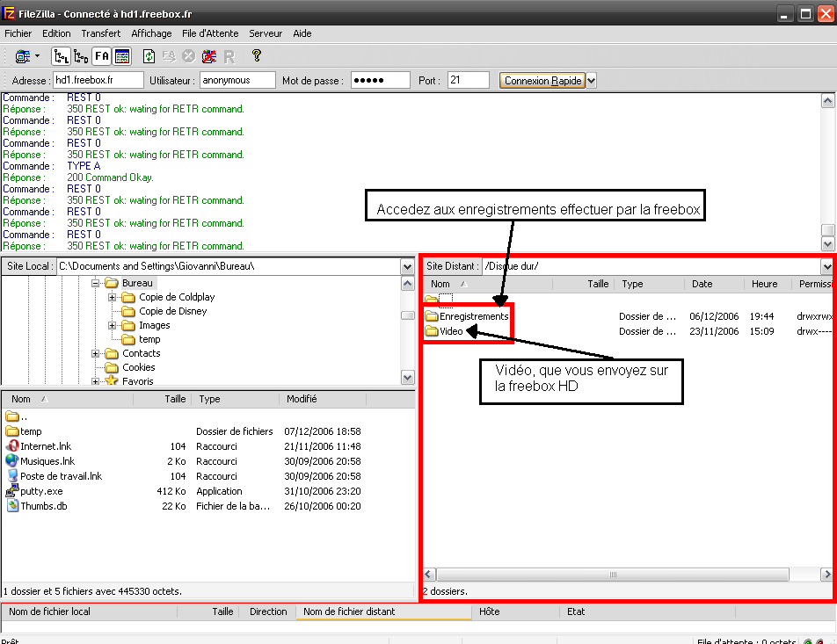Viewport: 837px width, 644px height.
Task: Select the temp folder in local file list
Action: tap(31, 431)
